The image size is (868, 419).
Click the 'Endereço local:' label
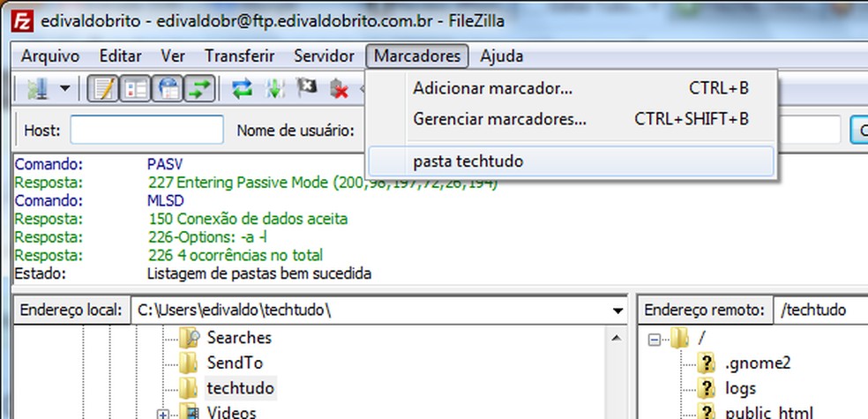coord(71,311)
